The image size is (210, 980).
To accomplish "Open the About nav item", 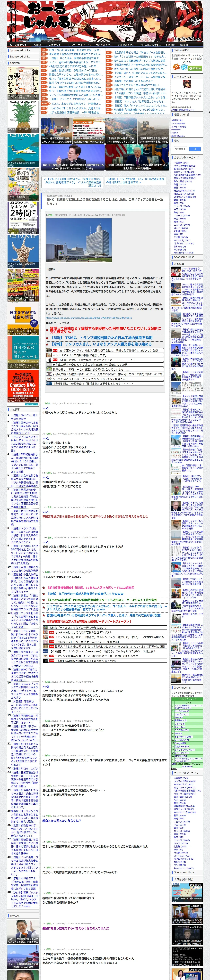I will tap(37, 45).
